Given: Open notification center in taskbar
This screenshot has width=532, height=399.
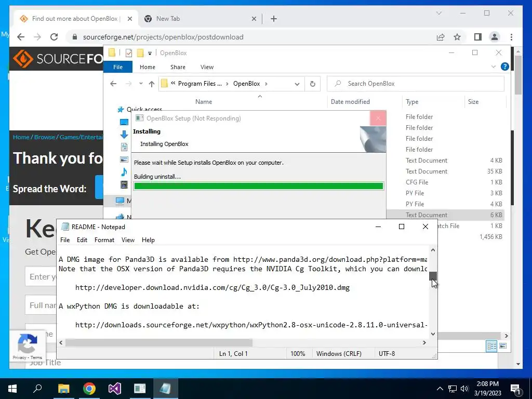Looking at the screenshot, I should 515,389.
